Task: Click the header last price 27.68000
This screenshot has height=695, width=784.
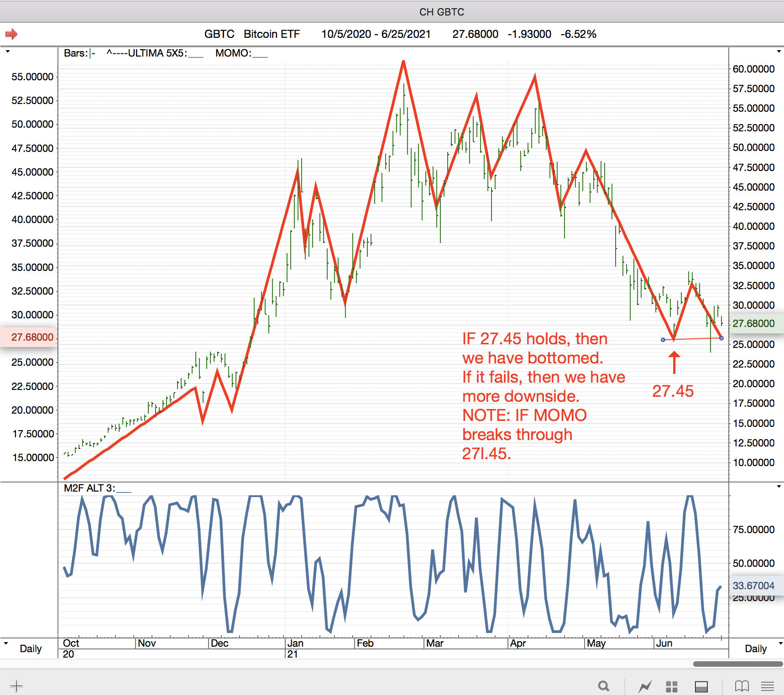Action: point(475,34)
